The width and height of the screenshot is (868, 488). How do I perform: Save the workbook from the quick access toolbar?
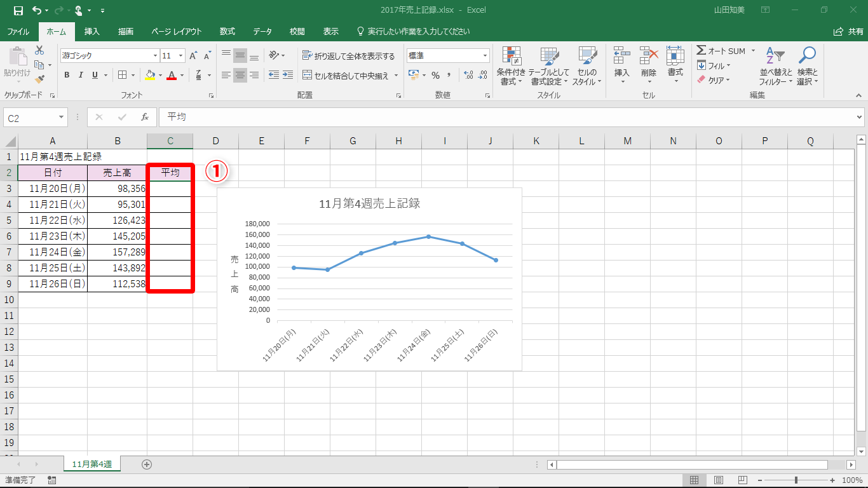(18, 10)
